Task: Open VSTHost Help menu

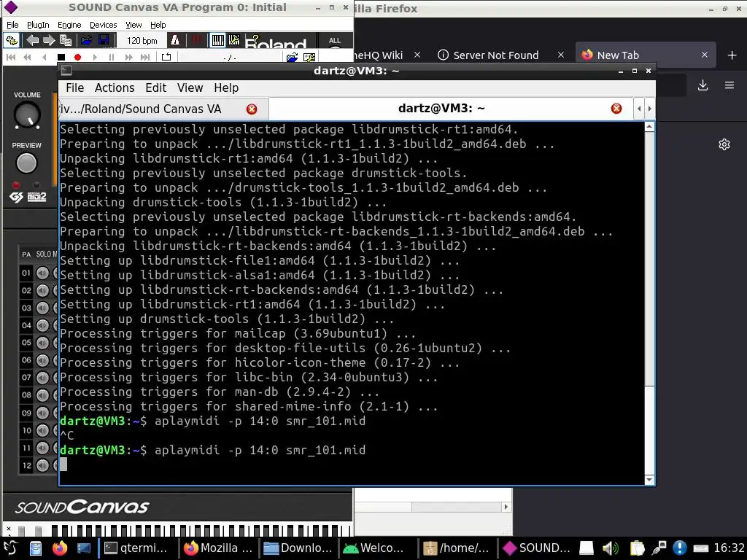Action: click(x=158, y=25)
